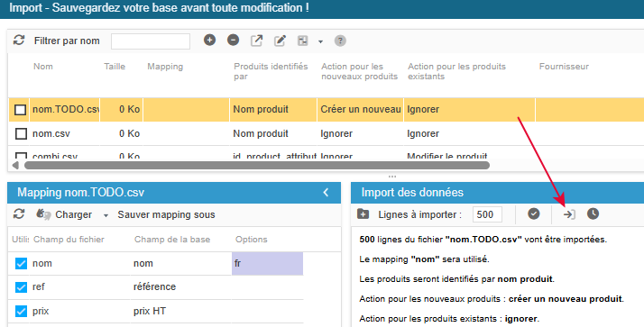Viewport: 644px width, 327px height.
Task: Click the Options column header
Action: click(x=252, y=240)
